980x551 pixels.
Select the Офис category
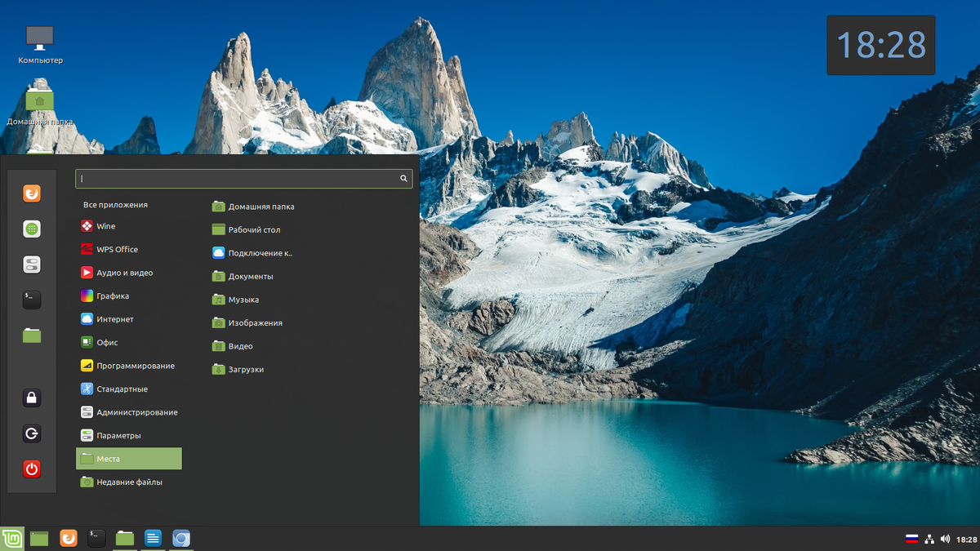[129, 343]
